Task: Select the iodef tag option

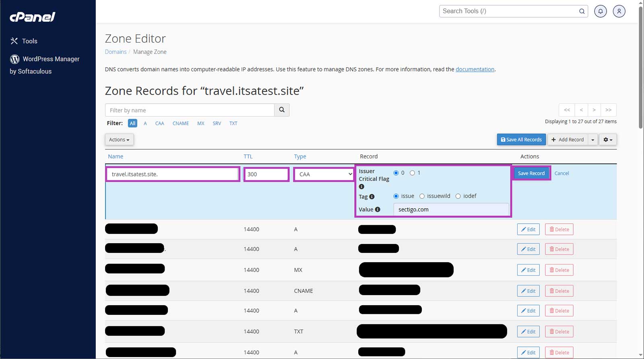Action: (x=458, y=196)
